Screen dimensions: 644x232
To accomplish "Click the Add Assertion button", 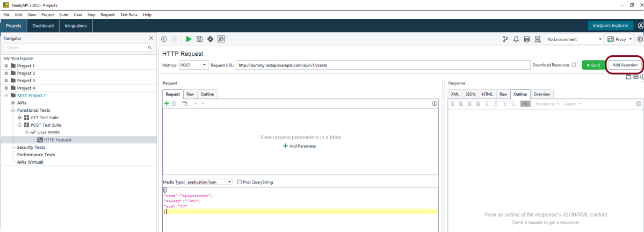I will pyautogui.click(x=625, y=65).
